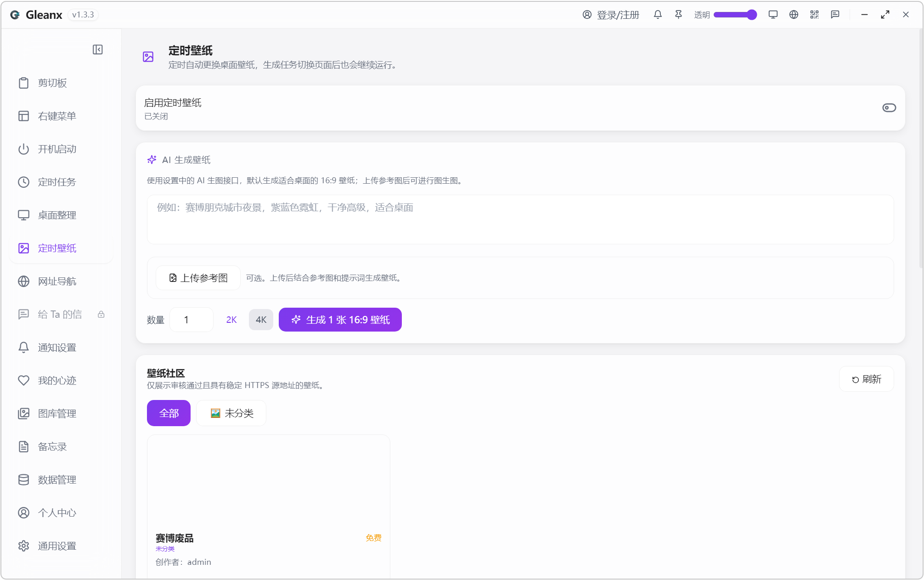This screenshot has height=580, width=924.
Task: Open 图库管理 in the sidebar
Action: (61, 414)
